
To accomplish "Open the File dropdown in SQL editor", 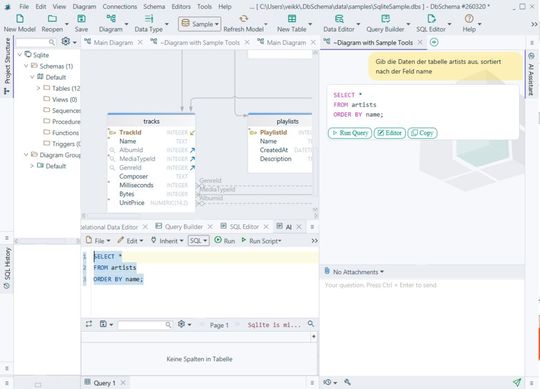I will [98, 241].
